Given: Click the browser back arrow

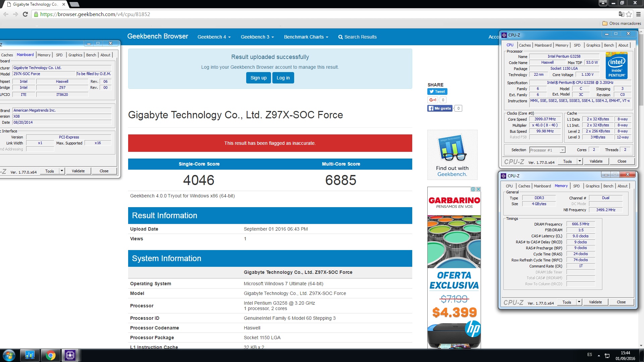Looking at the screenshot, I should click(x=6, y=14).
